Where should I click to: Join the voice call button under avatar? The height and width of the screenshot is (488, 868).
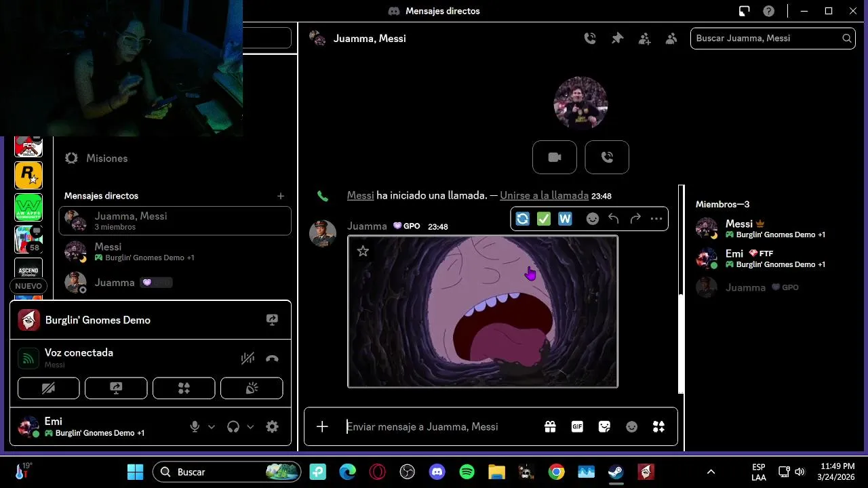click(607, 157)
